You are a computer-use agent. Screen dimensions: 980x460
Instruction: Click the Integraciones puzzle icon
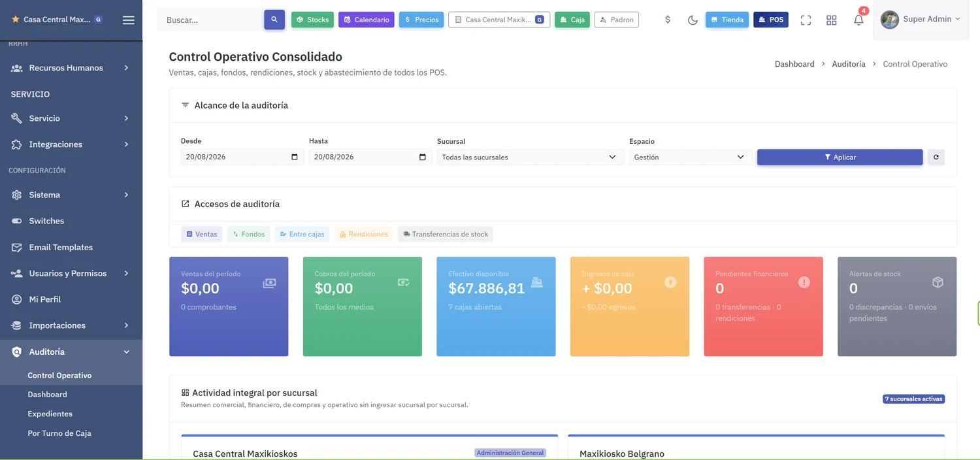point(17,144)
